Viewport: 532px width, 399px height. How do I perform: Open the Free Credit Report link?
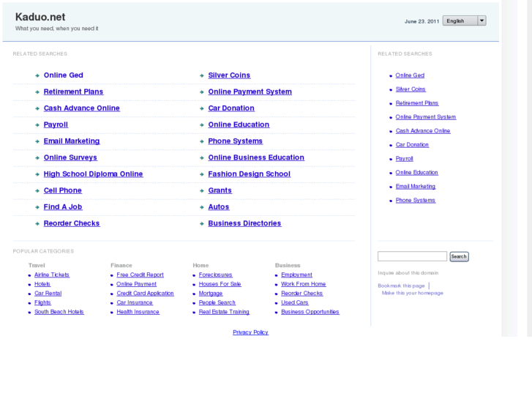tap(140, 275)
